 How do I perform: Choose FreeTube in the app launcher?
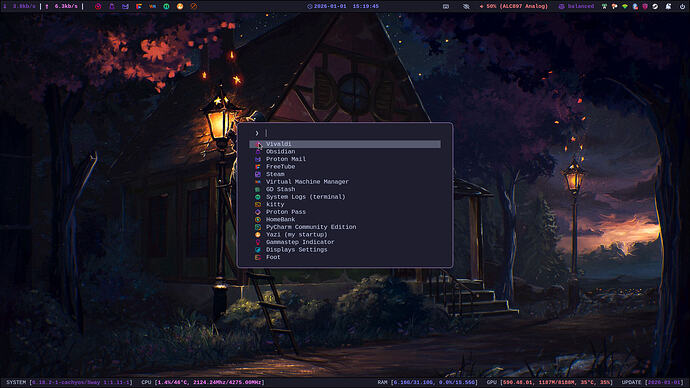tap(345, 167)
